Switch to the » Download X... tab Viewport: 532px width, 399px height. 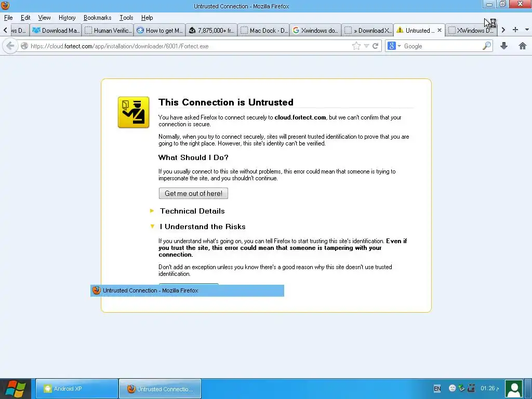click(367, 30)
